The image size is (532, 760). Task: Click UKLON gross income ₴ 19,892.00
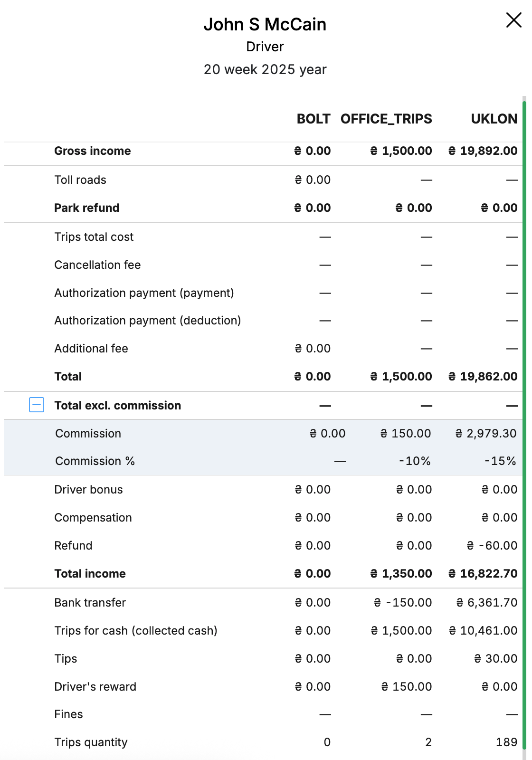click(x=483, y=151)
